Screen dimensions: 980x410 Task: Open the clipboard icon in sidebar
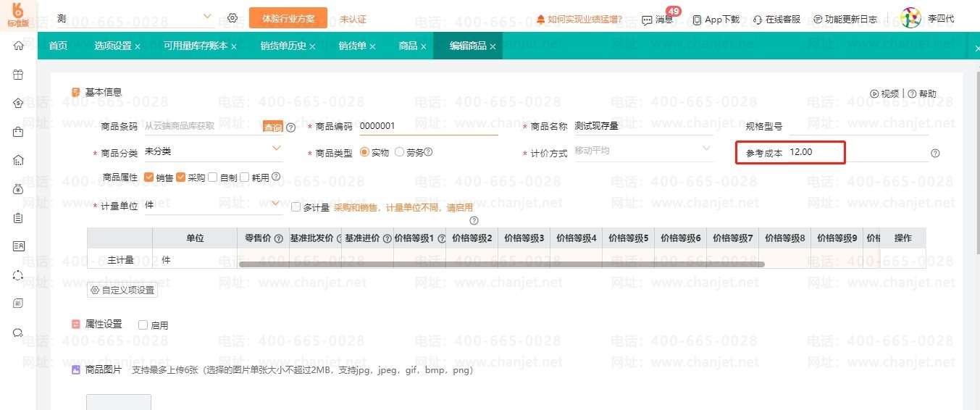pos(18,217)
